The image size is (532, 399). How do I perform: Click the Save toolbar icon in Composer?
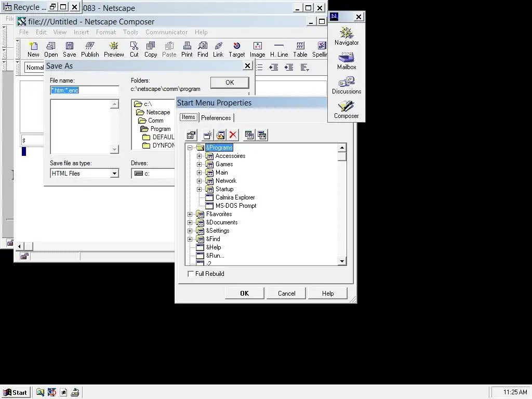pyautogui.click(x=69, y=49)
